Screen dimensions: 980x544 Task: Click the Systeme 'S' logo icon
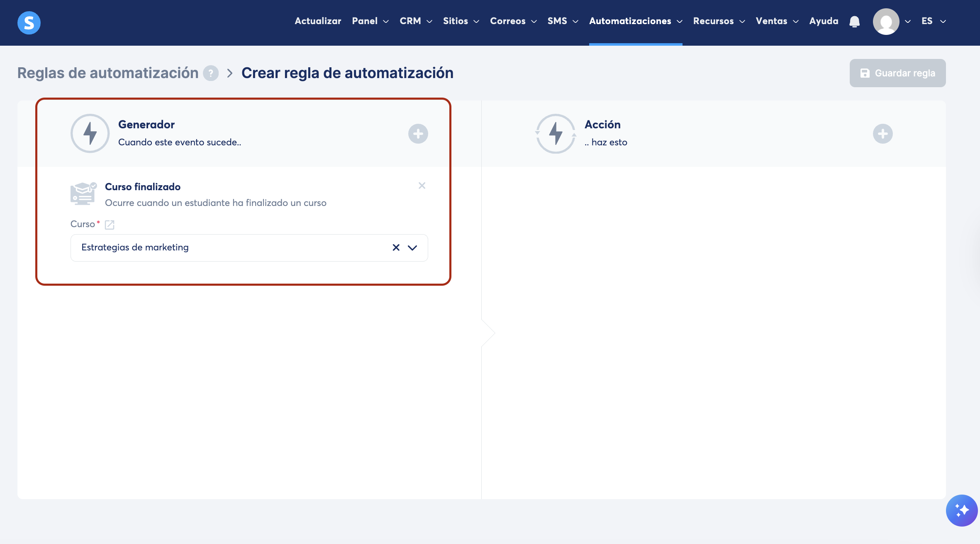(29, 22)
